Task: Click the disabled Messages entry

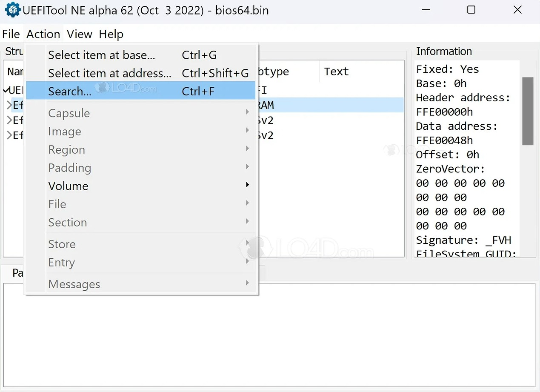Action: (x=140, y=284)
